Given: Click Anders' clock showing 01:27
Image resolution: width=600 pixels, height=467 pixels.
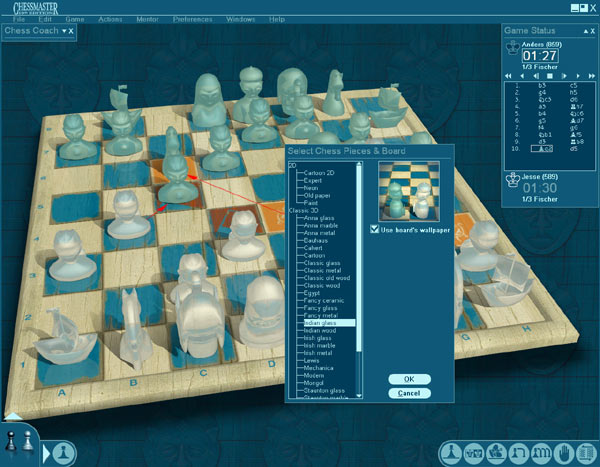Looking at the screenshot, I should click(540, 56).
